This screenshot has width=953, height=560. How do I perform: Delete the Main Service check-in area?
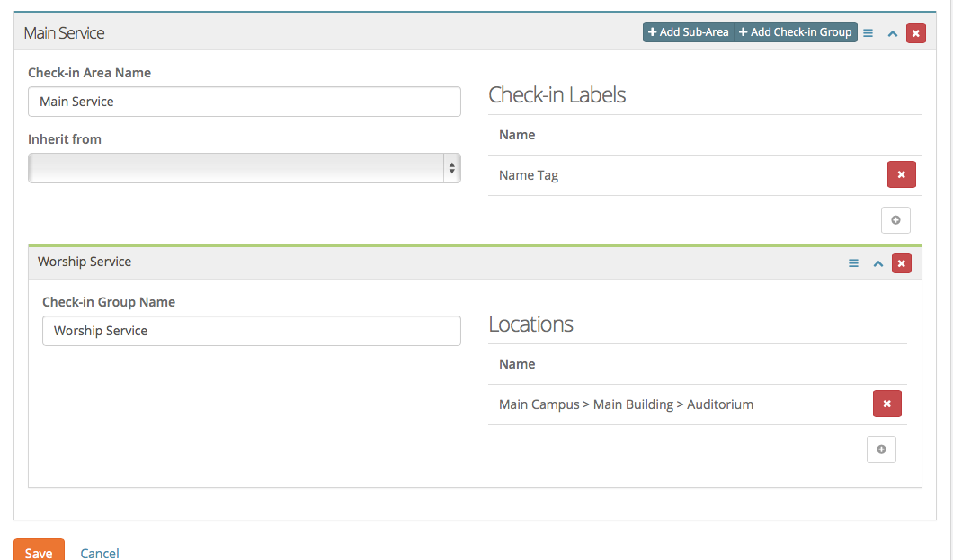click(x=915, y=32)
